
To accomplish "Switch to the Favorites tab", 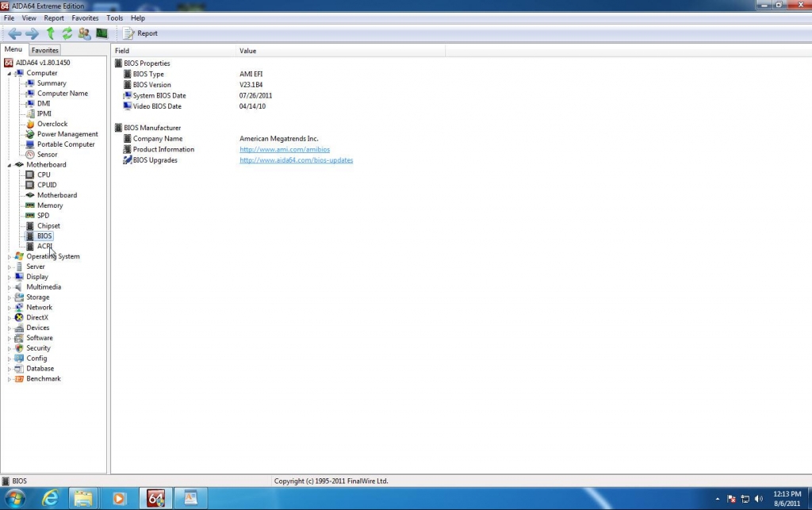I will [x=45, y=50].
